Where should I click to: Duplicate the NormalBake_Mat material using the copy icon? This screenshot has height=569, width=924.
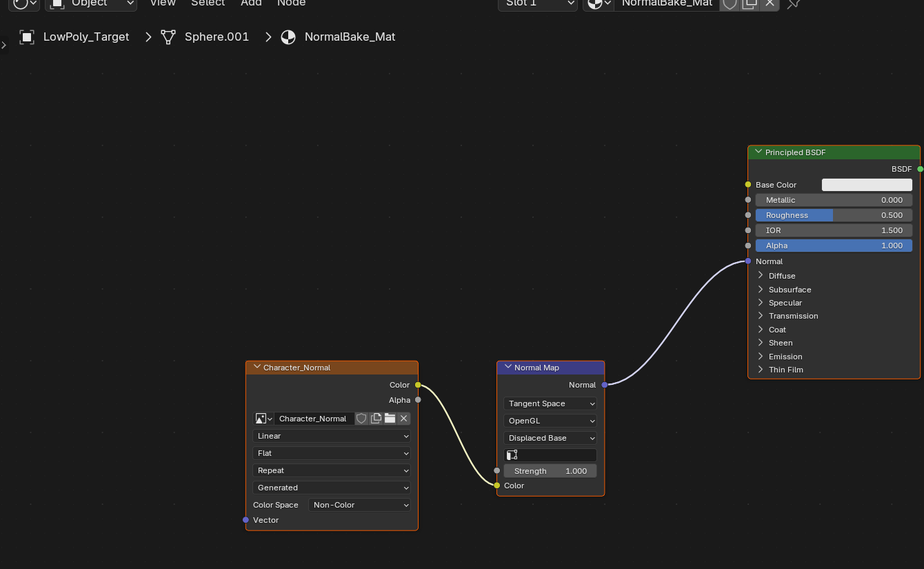click(x=750, y=3)
